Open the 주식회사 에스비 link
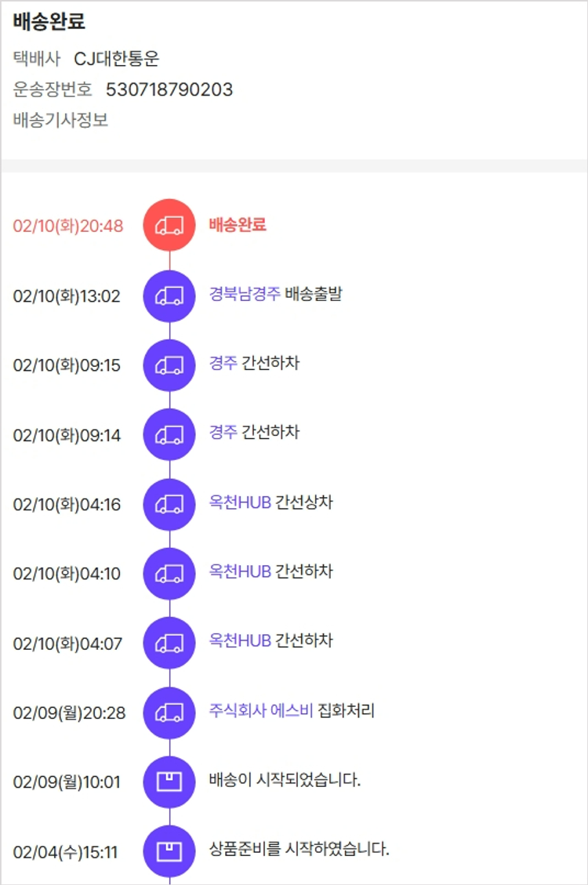The image size is (588, 885). tap(261, 711)
